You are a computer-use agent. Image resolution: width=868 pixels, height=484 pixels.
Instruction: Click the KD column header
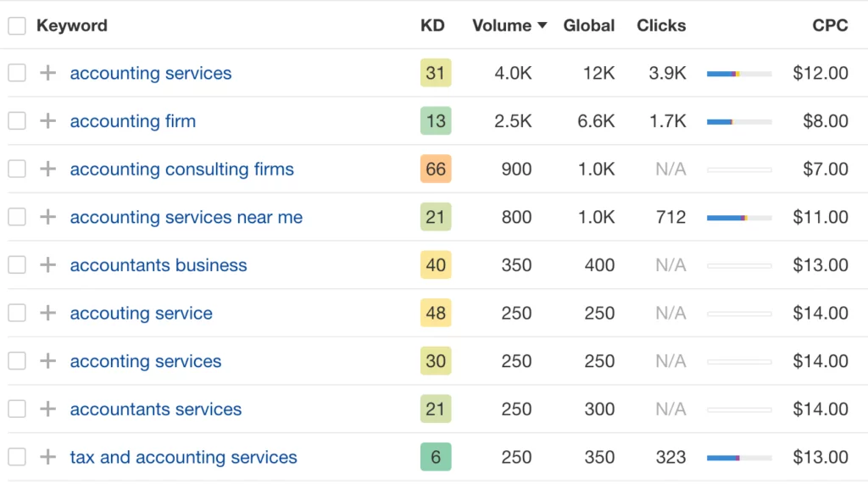pos(432,25)
